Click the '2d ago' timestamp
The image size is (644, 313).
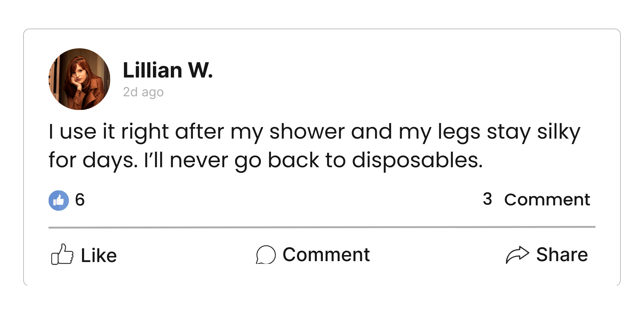click(143, 92)
